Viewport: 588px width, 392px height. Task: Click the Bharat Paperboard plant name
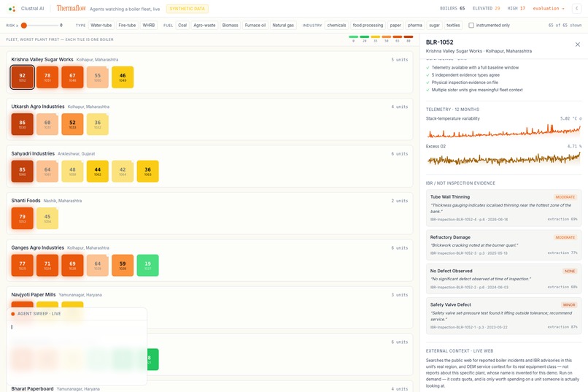click(x=32, y=388)
